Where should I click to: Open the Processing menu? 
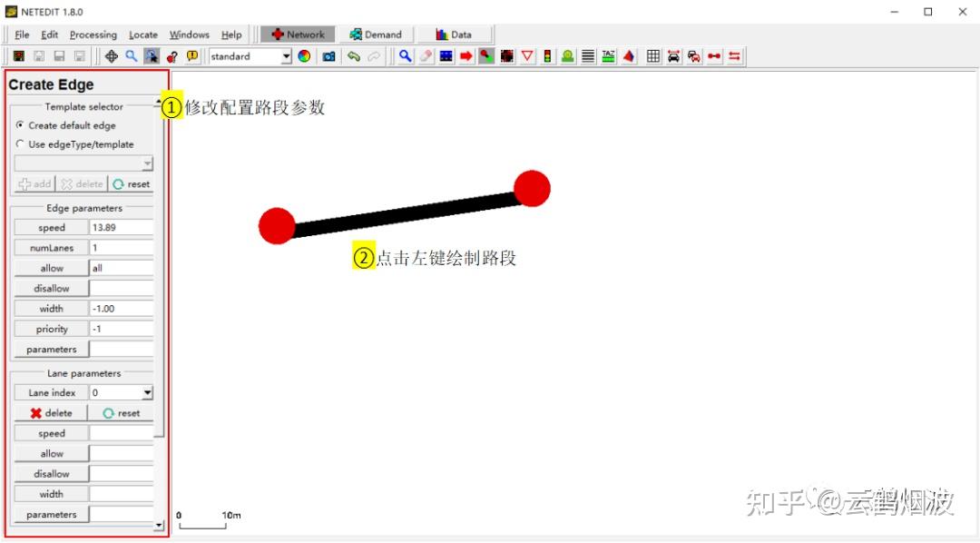tap(93, 34)
